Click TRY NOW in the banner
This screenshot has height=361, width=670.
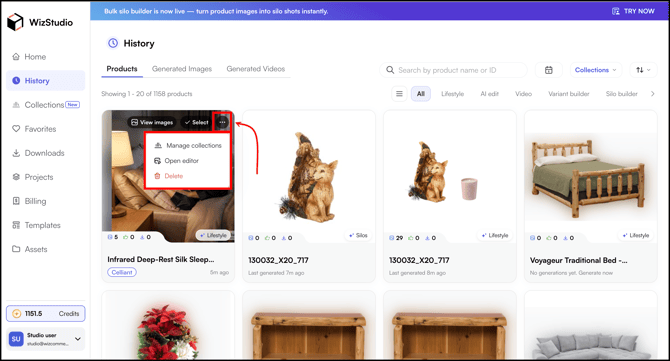click(x=633, y=11)
